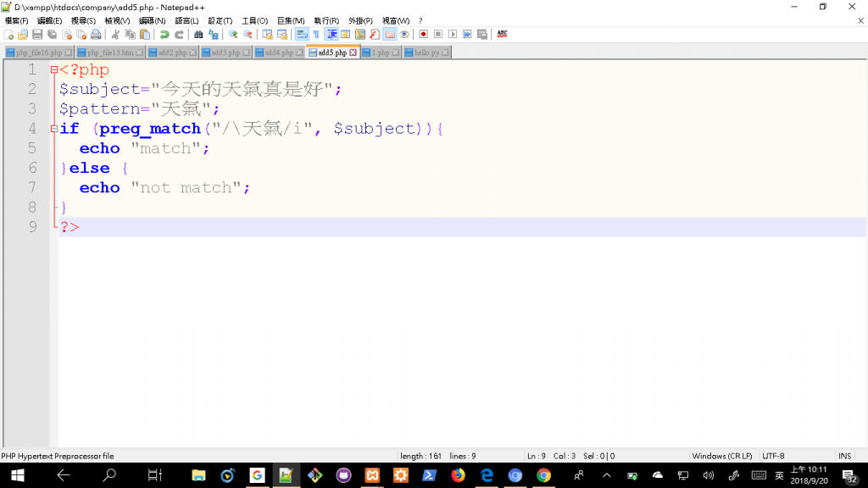This screenshot has width=868, height=488.
Task: Close the 1.php tab
Action: (x=395, y=53)
